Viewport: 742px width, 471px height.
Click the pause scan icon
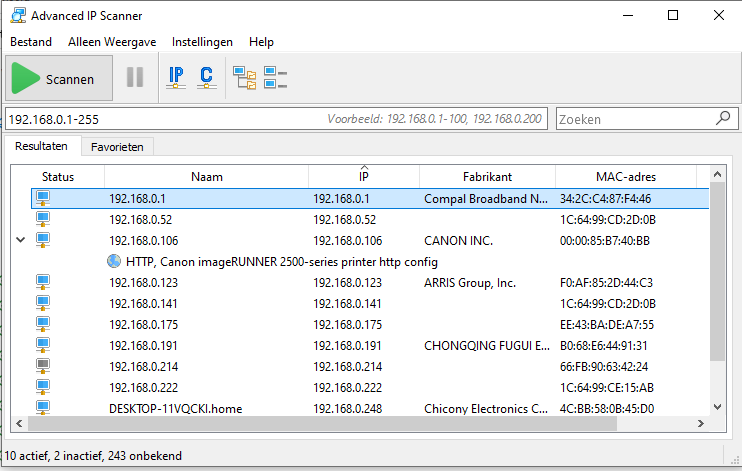(x=135, y=77)
